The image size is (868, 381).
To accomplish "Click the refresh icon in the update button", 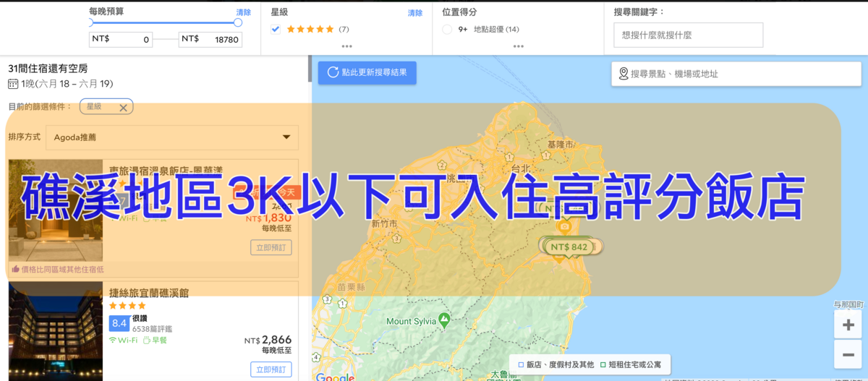I will (x=333, y=72).
